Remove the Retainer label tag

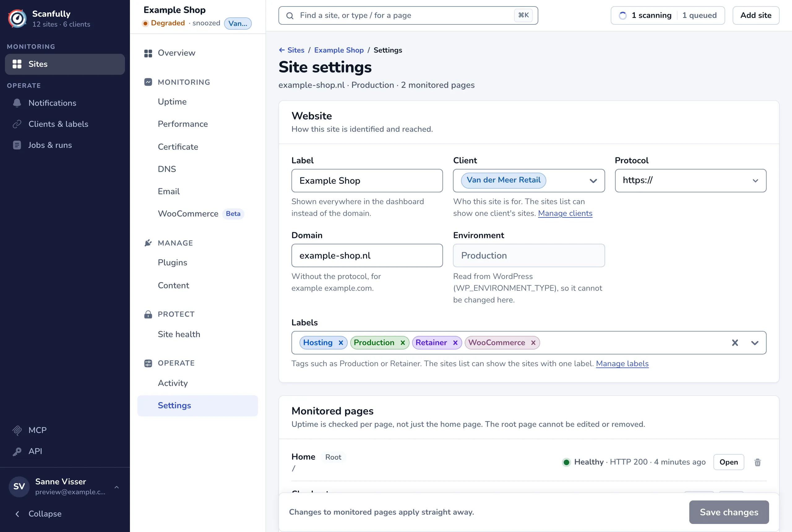[x=455, y=343]
